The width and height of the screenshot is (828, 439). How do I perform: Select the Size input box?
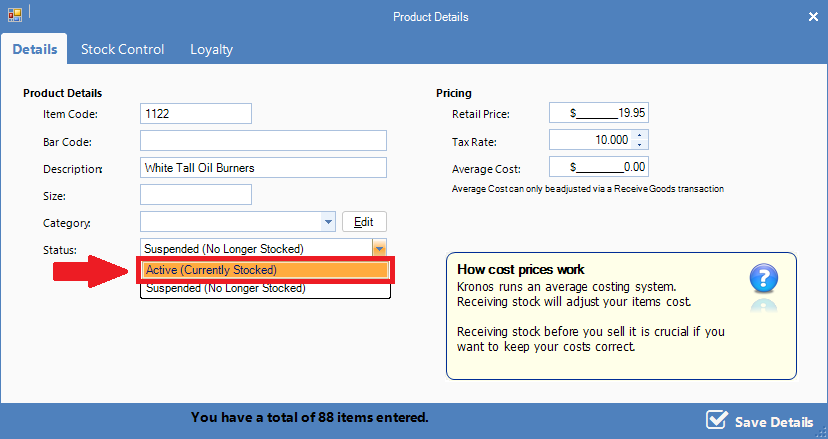(195, 195)
